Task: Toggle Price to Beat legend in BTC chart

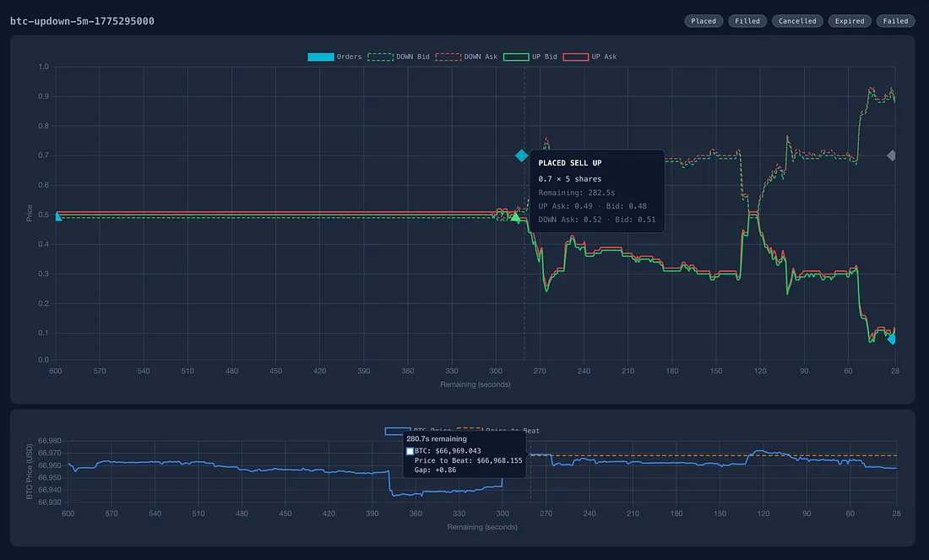Action: click(x=498, y=430)
